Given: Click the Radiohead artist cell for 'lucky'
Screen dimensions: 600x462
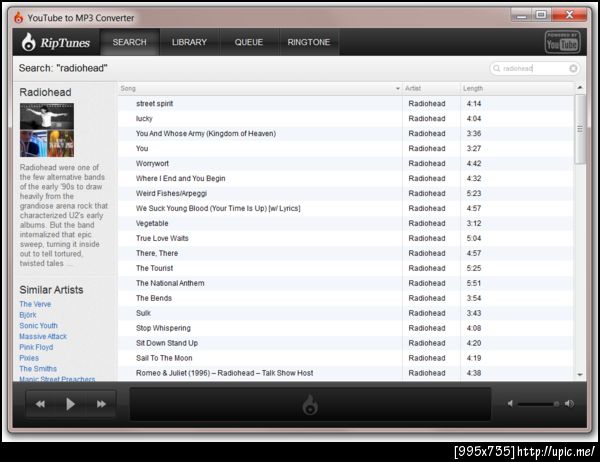Looking at the screenshot, I should click(x=427, y=118).
